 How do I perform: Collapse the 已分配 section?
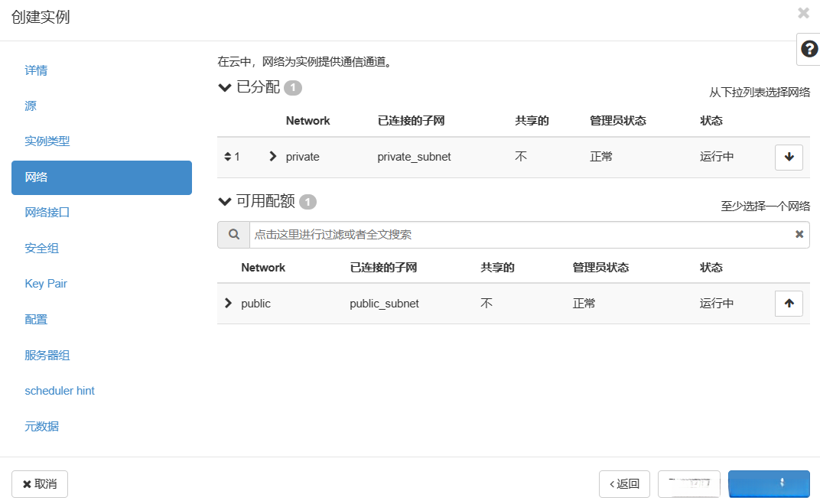224,87
